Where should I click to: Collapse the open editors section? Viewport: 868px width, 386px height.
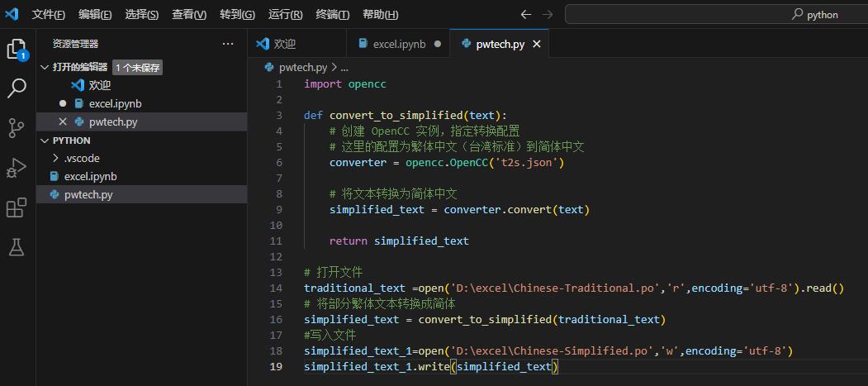click(45, 67)
